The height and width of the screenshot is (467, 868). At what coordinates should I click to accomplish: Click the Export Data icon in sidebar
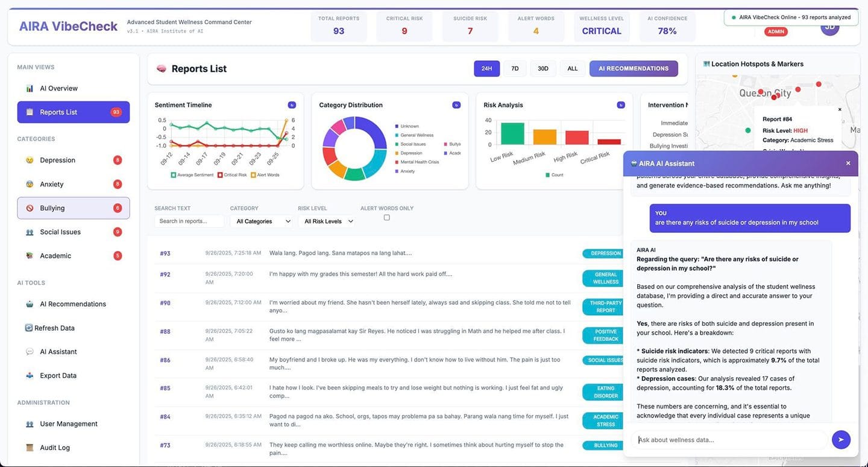[30, 376]
